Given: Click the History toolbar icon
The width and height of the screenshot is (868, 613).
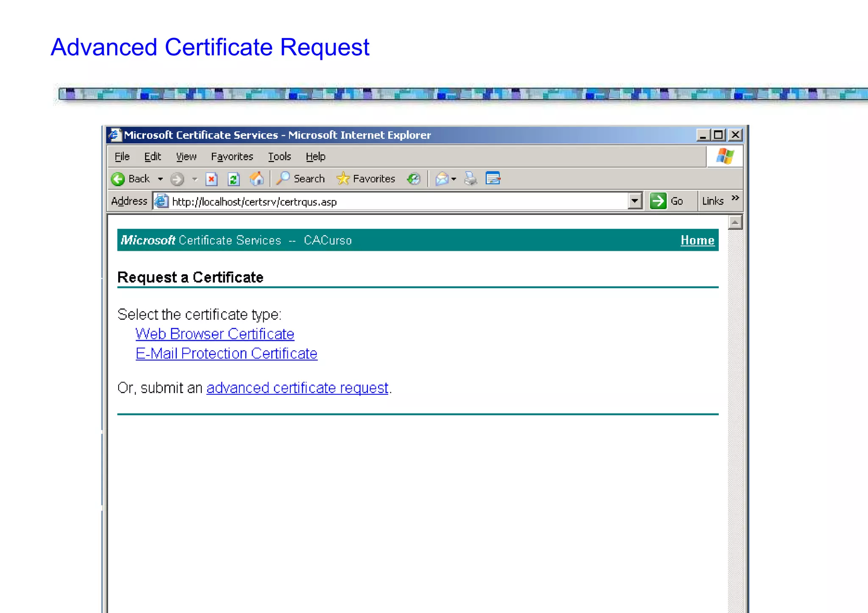Looking at the screenshot, I should click(414, 179).
